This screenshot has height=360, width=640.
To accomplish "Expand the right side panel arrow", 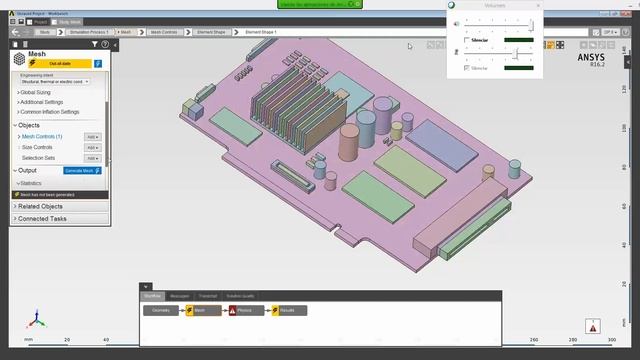I will (627, 62).
